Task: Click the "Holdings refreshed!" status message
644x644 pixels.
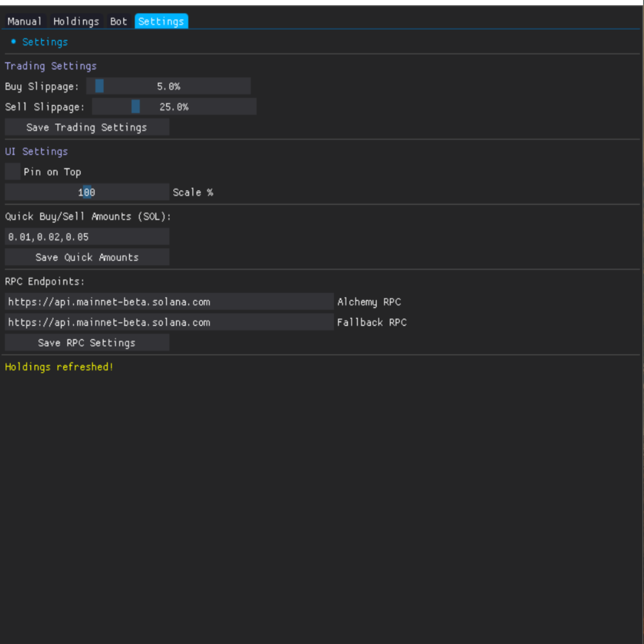Action: [x=59, y=367]
